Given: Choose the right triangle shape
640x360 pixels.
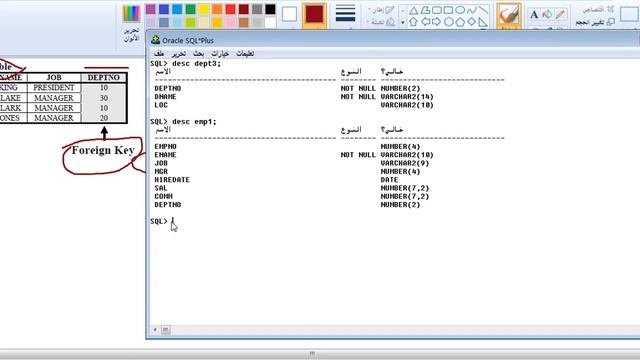Looking at the screenshot, I should (x=483, y=22).
